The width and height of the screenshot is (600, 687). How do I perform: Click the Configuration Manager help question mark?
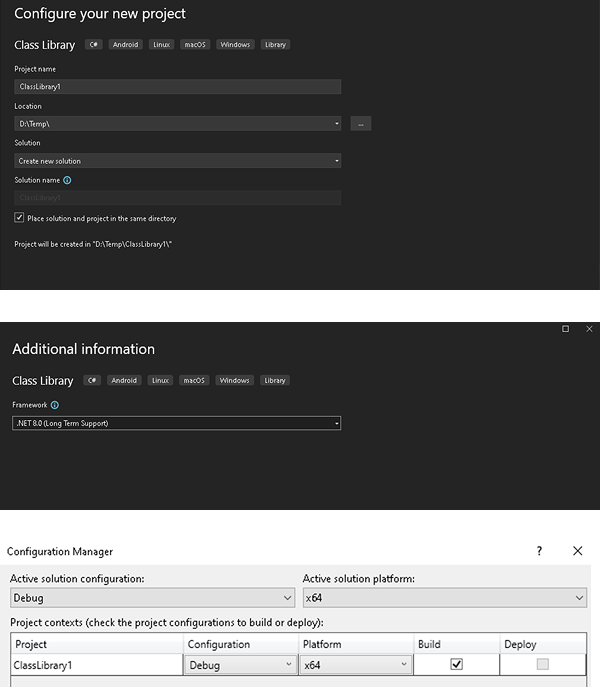tap(539, 551)
